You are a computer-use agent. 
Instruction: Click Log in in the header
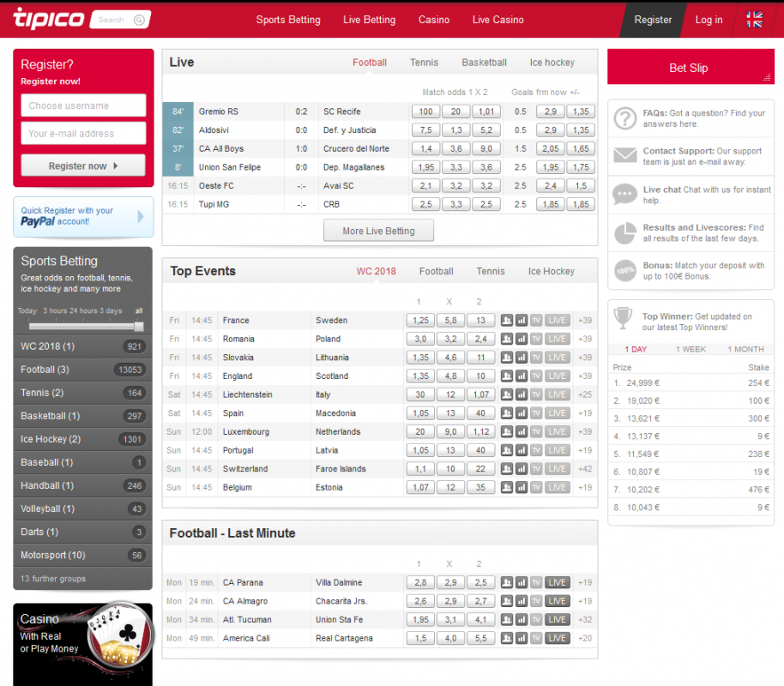coord(709,20)
